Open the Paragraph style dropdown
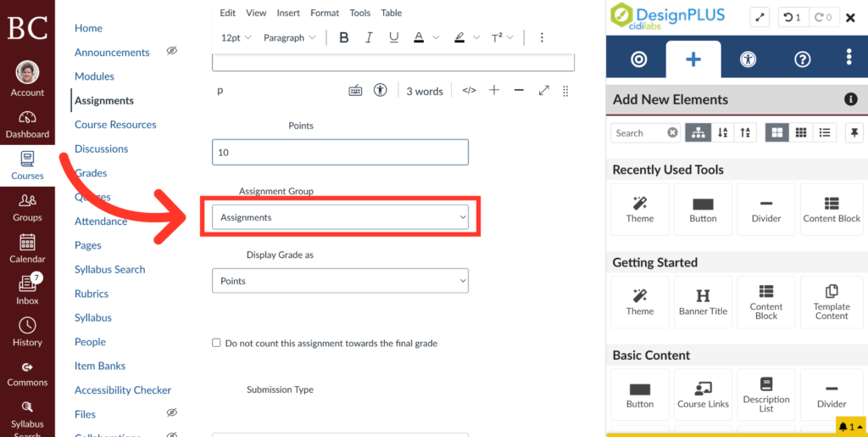Image resolution: width=868 pixels, height=437 pixels. tap(290, 37)
